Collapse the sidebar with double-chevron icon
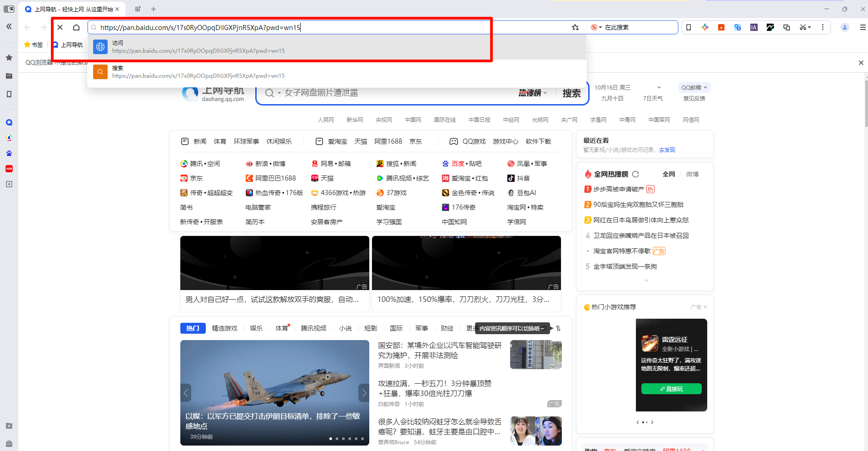868x451 pixels. pos(9,27)
